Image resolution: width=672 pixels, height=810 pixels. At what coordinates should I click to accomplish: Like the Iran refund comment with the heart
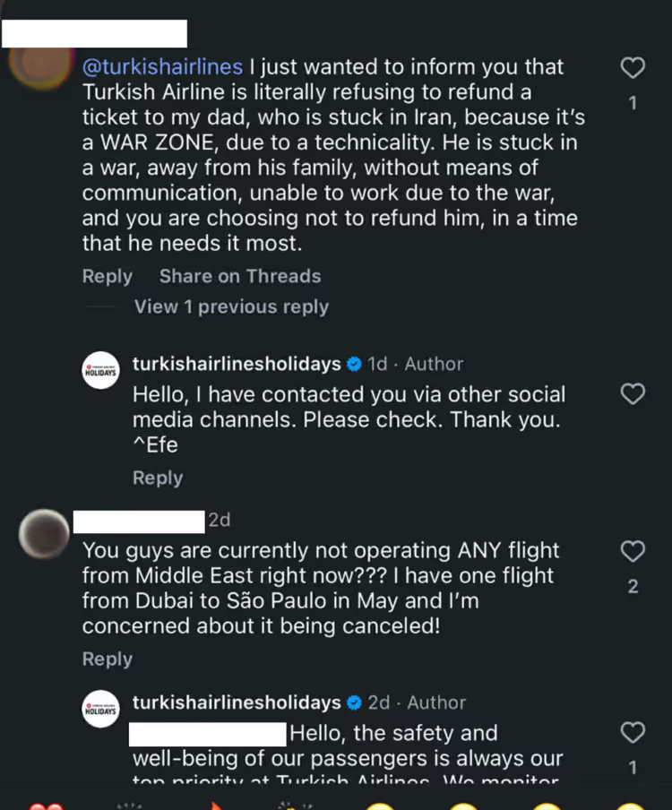(633, 68)
